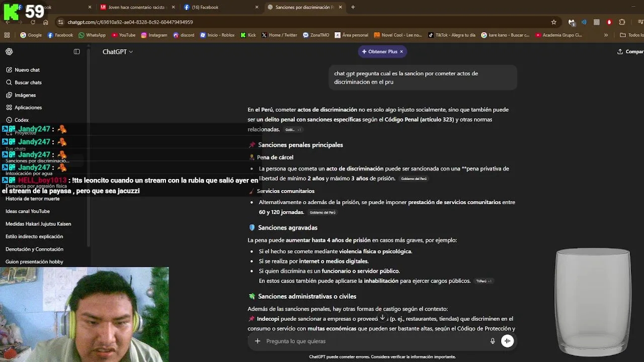Viewport: 644px width, 362px height.
Task: Click the Sanciones penales principales heading
Action: coord(300,145)
